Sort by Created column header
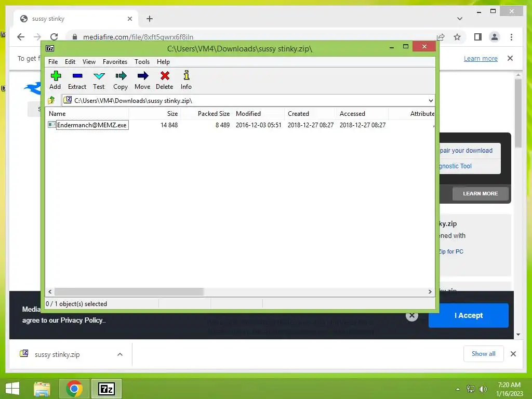The height and width of the screenshot is (399, 532). point(311,114)
